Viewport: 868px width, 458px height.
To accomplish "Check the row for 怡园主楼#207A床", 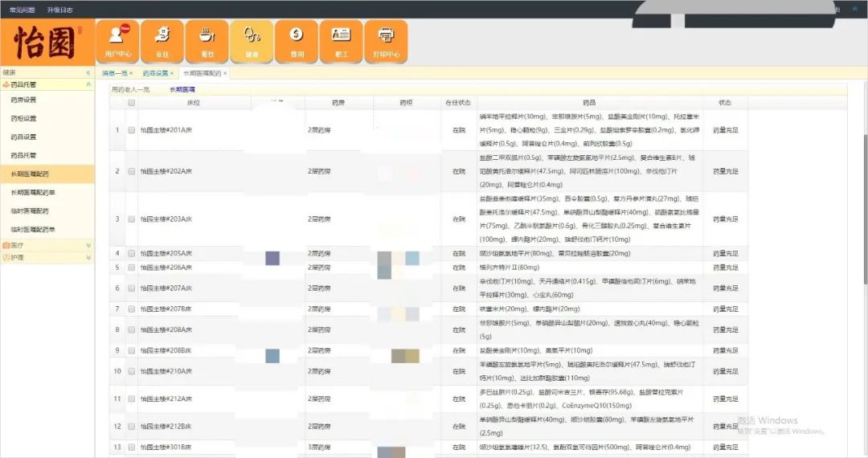I will [x=131, y=288].
